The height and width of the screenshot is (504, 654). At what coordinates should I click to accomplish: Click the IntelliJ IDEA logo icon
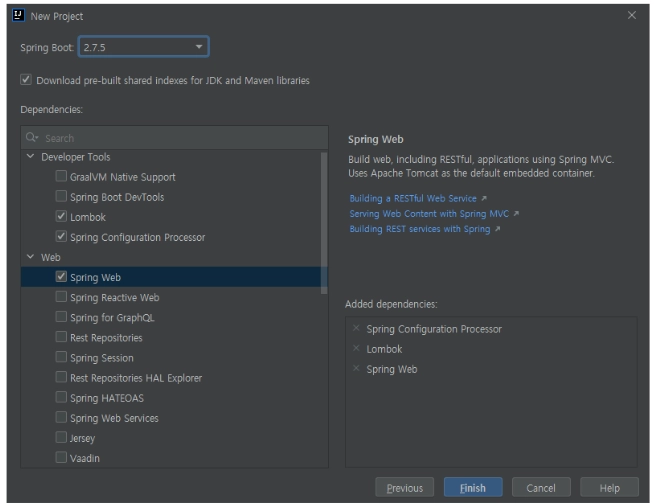pos(18,15)
